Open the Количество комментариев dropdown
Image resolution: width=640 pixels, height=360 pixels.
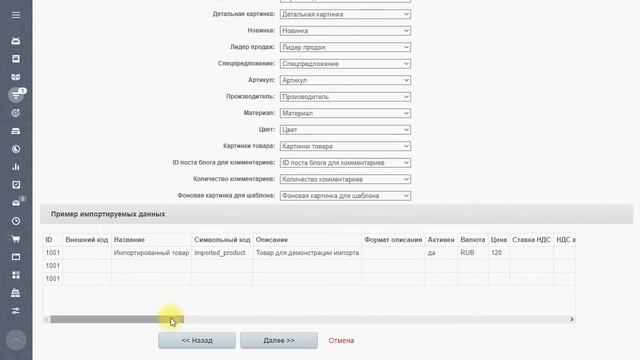pyautogui.click(x=345, y=179)
